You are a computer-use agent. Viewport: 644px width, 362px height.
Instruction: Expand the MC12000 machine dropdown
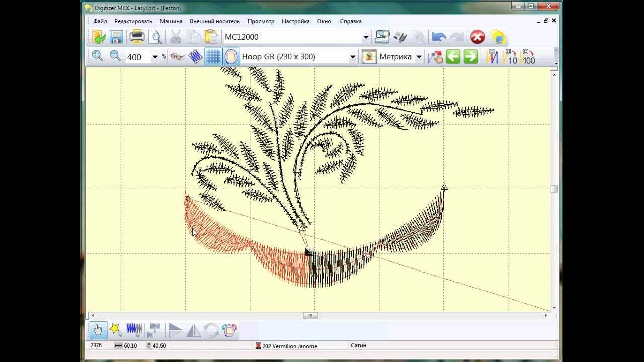point(366,37)
